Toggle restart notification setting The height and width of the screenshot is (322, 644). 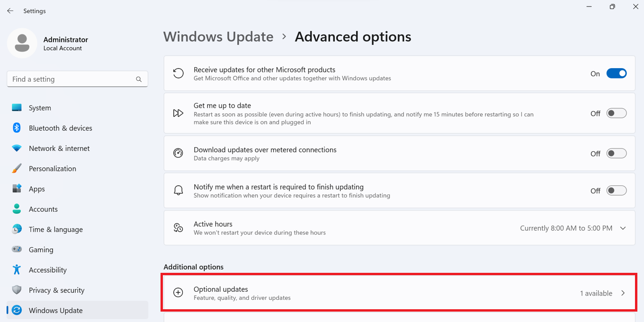617,190
